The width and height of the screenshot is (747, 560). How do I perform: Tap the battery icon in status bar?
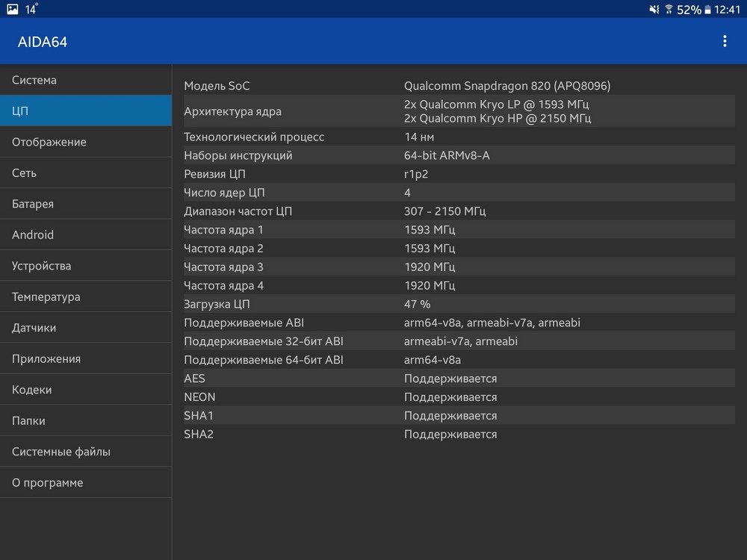[708, 9]
